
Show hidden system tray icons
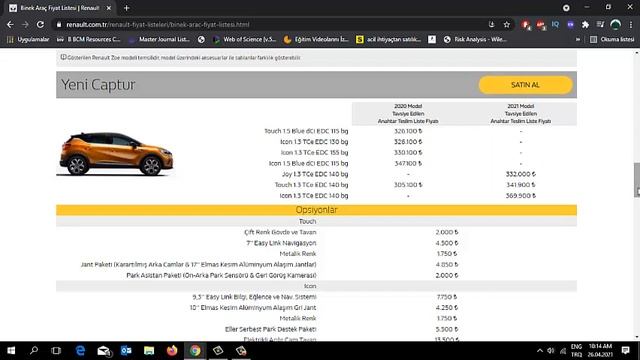tap(540, 351)
